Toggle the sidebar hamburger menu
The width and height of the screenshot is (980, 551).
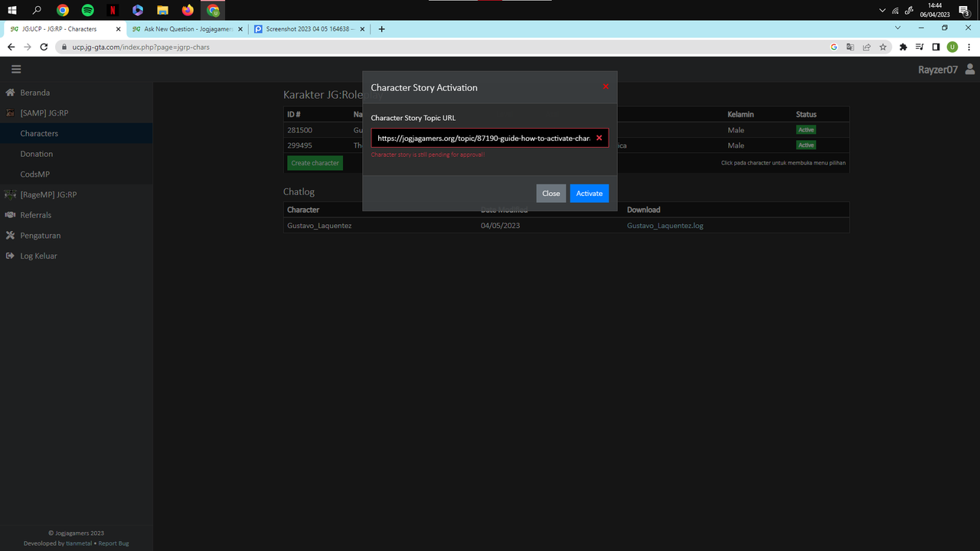[x=16, y=69]
